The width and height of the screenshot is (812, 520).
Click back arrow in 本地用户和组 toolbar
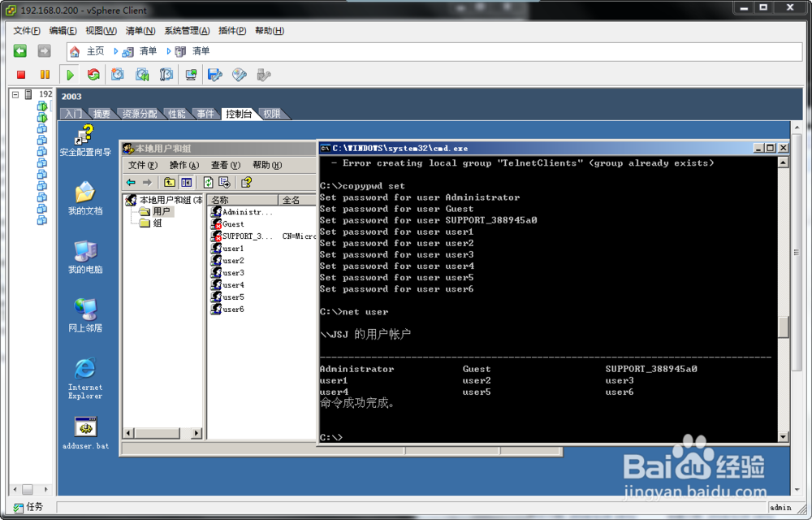click(x=131, y=182)
